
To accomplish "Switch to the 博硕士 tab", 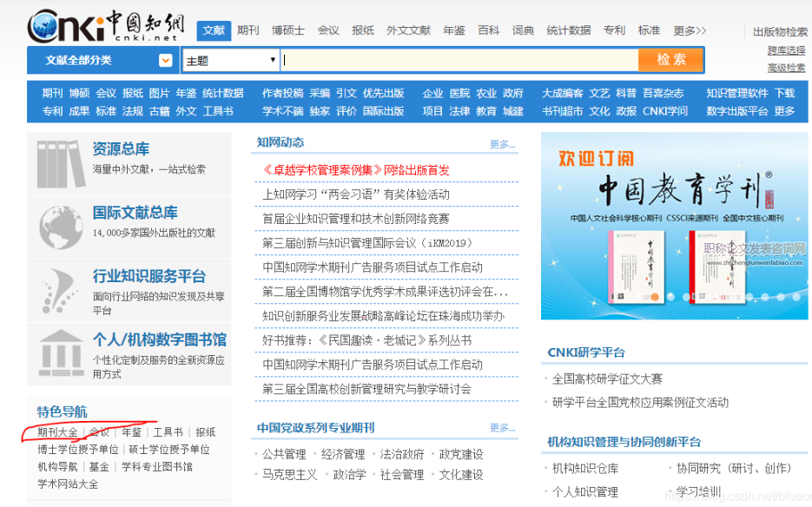I will (288, 30).
